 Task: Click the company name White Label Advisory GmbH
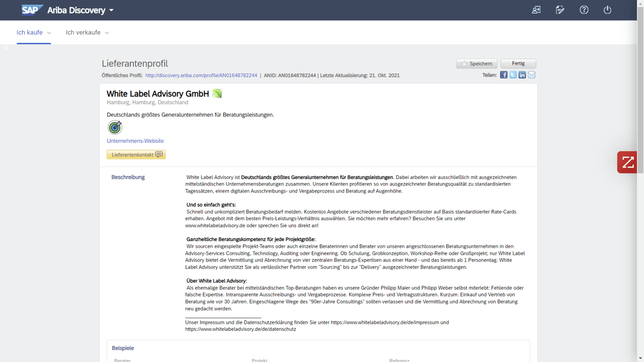[x=158, y=94]
